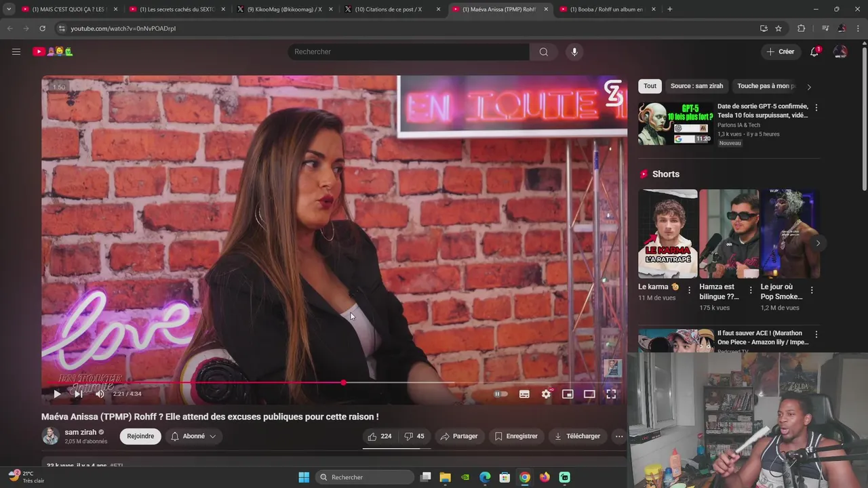868x488 pixels.
Task: Show next Shorts with arrow
Action: pos(818,243)
